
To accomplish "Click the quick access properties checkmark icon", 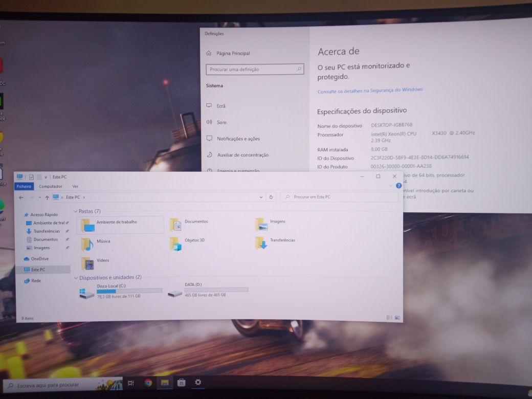I will 31,177.
